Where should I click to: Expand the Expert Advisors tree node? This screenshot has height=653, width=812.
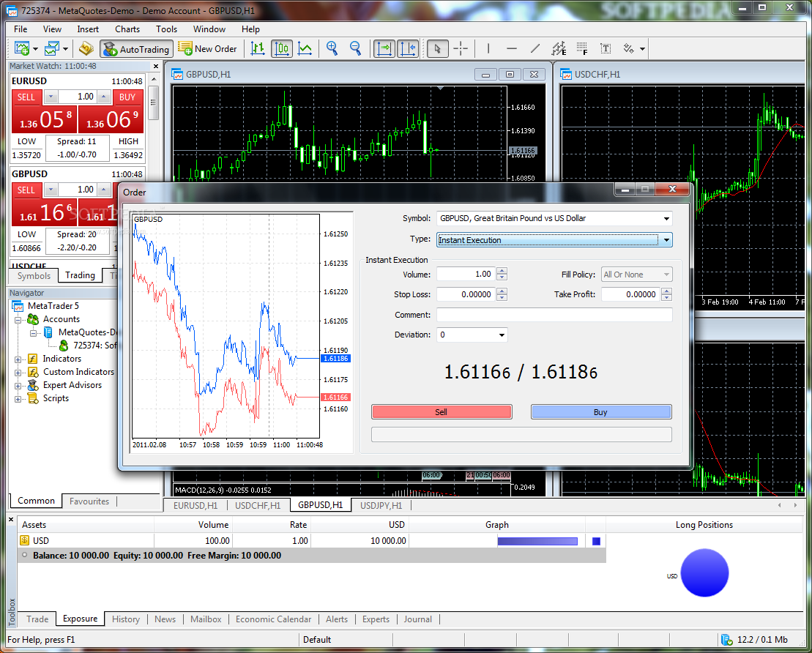coord(18,385)
